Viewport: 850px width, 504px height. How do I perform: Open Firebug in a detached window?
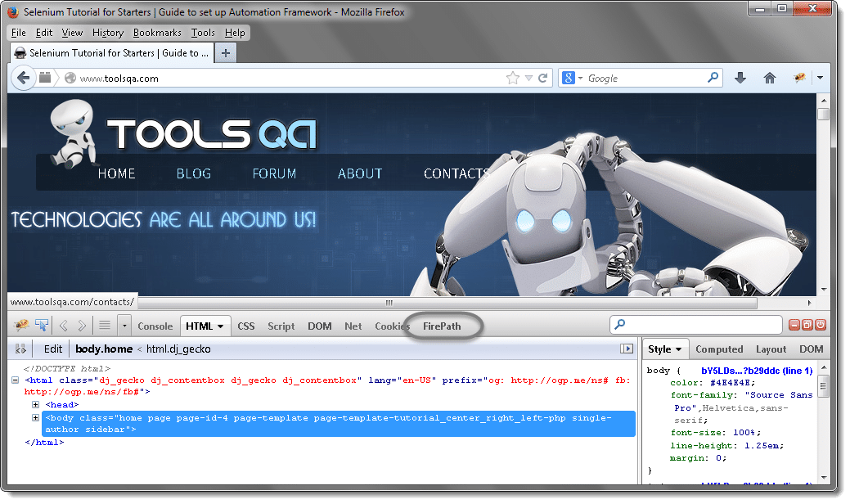807,326
